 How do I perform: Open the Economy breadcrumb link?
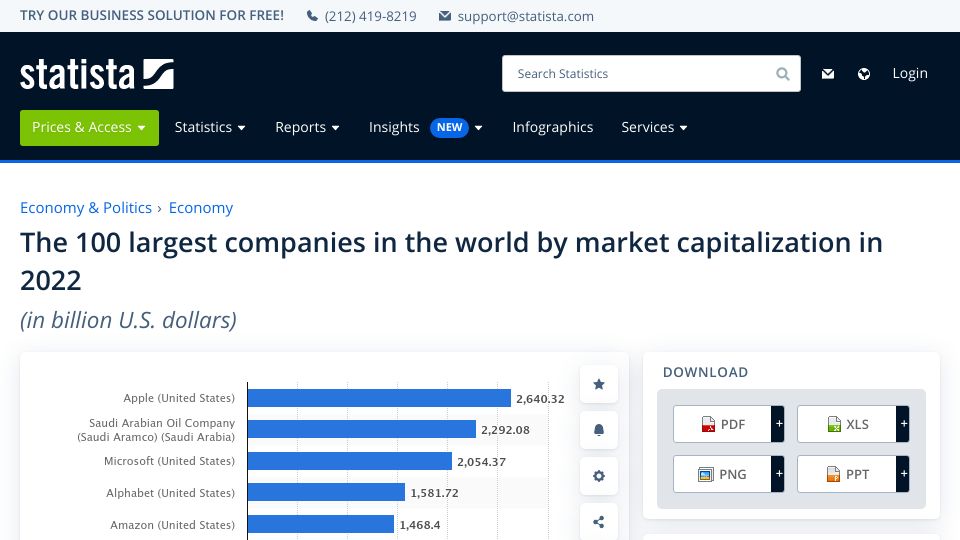coord(201,208)
